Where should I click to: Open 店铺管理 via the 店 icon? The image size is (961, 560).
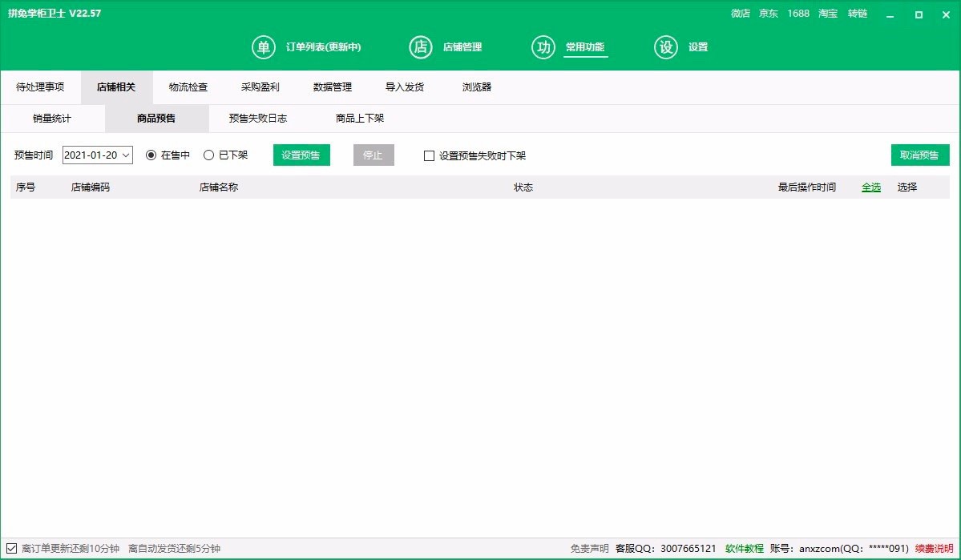click(x=421, y=47)
